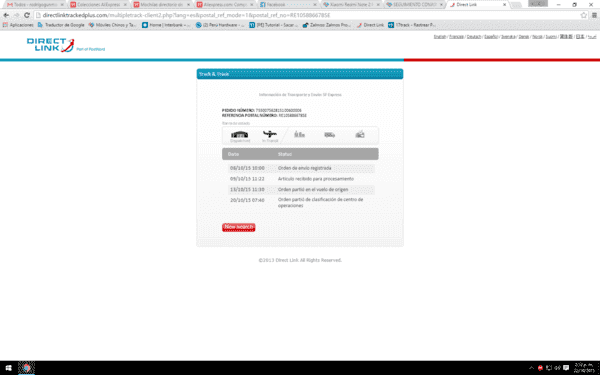Select the 20/10/15 07:40 date cell
Screen dimensions: 600x375
pos(247,200)
